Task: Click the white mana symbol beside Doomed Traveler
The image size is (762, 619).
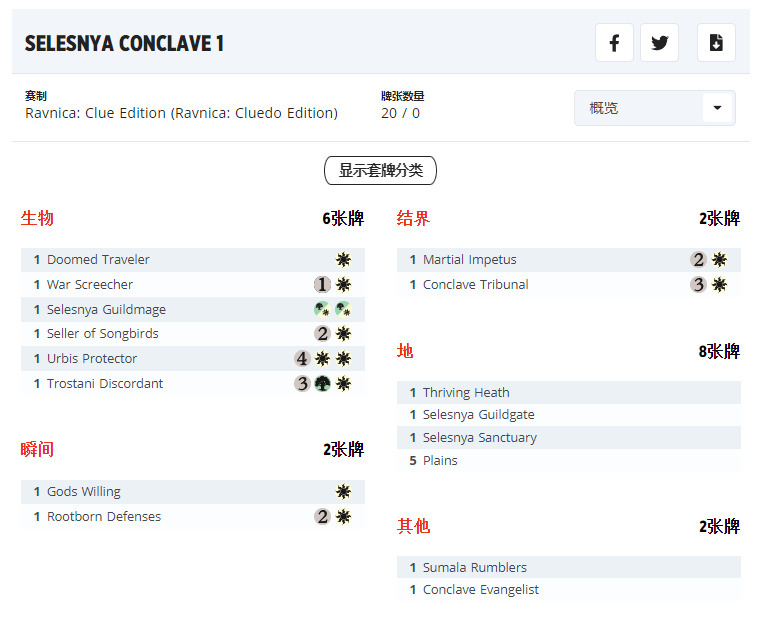Action: pyautogui.click(x=343, y=260)
